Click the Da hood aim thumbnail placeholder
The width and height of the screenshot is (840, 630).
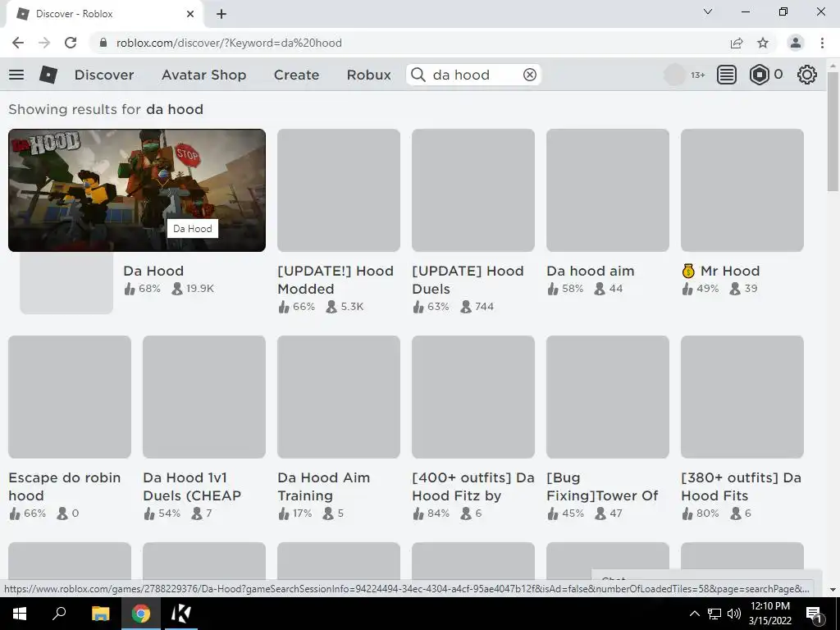(608, 190)
